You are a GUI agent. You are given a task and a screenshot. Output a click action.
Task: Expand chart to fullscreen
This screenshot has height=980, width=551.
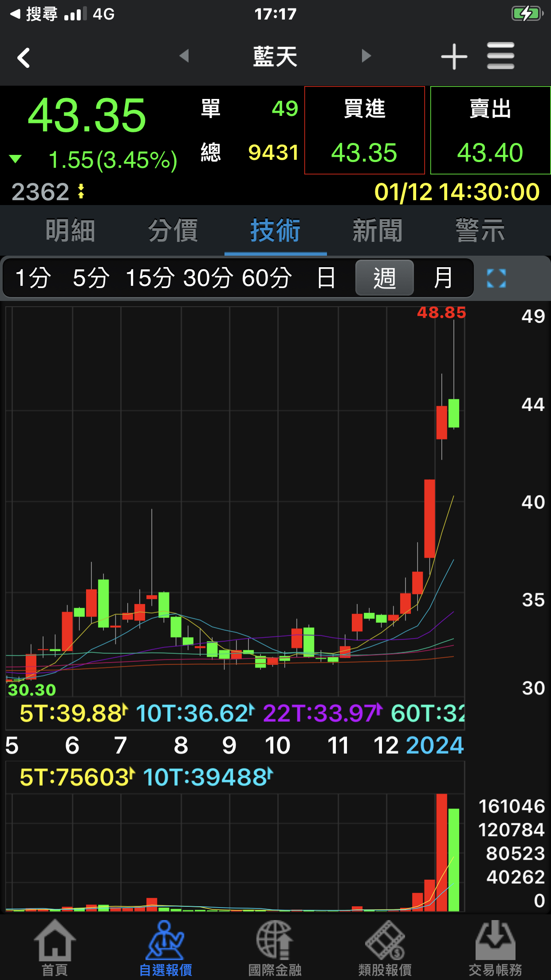pos(496,278)
